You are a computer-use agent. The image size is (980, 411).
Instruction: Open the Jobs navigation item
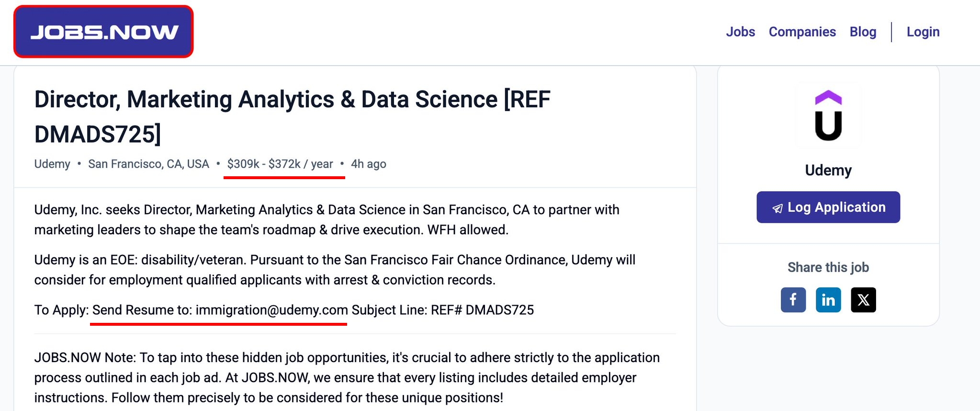tap(740, 32)
